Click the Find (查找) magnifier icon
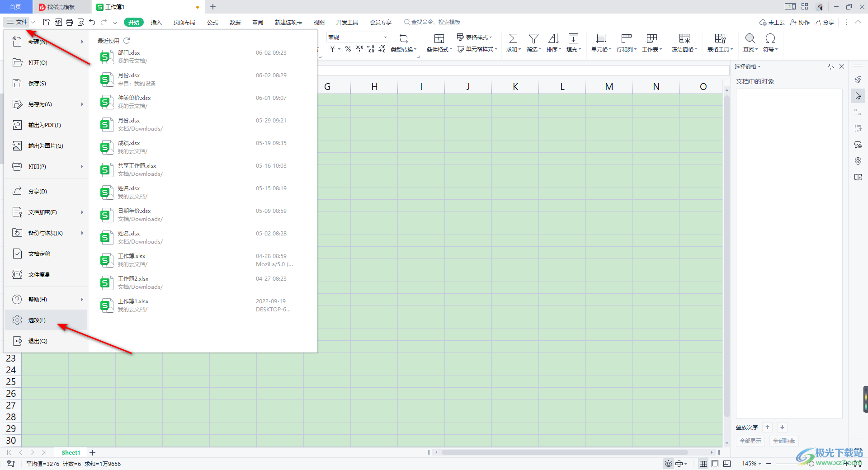This screenshot has height=470, width=868. pos(750,38)
